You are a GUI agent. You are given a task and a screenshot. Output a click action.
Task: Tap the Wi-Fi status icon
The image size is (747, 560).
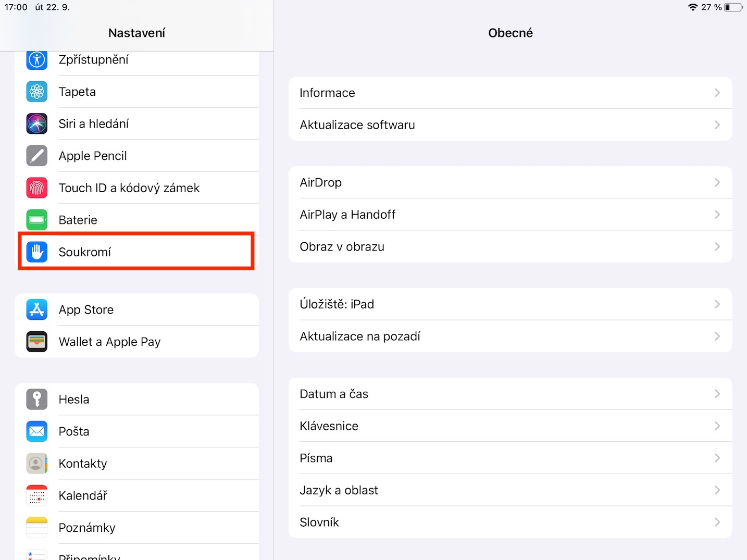pos(692,7)
